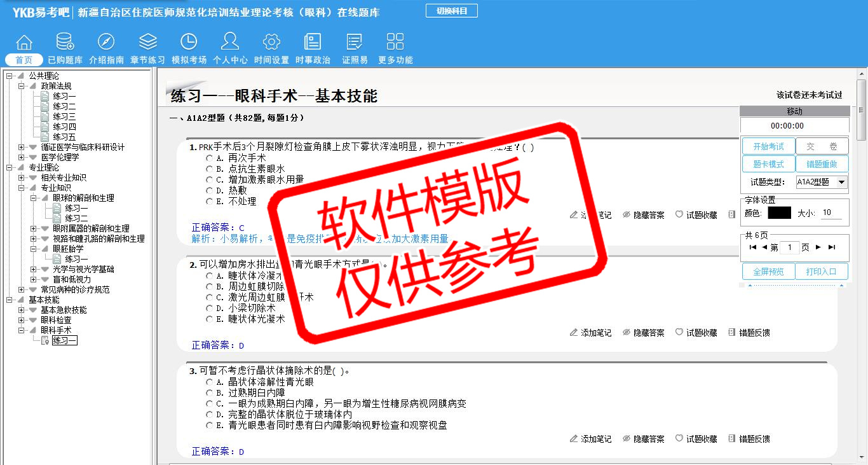Image resolution: width=868 pixels, height=465 pixels.
Task: Expand the 光学与视光学基础 tree node
Action: [x=34, y=269]
